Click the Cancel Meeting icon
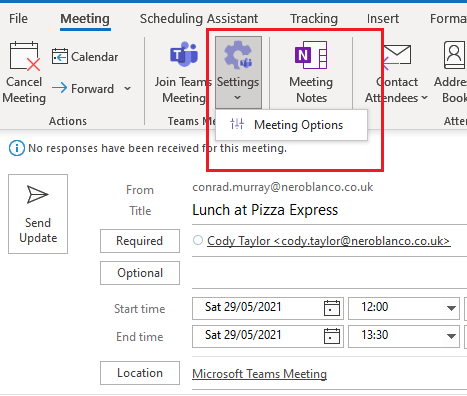This screenshot has height=396, width=467. click(x=24, y=56)
